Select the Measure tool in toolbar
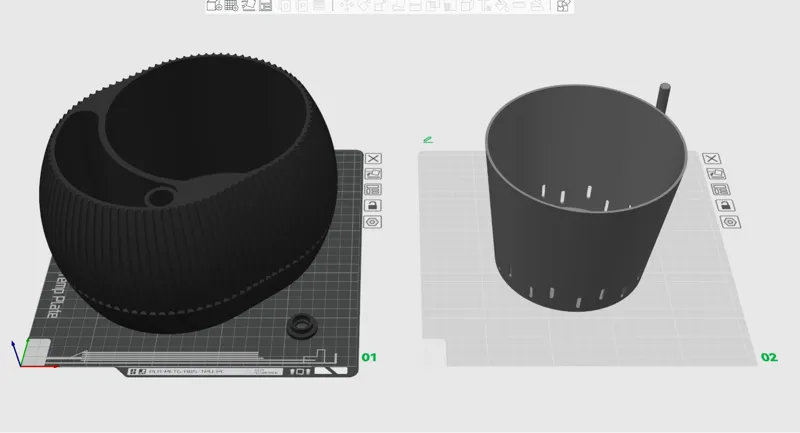The image size is (800, 433). coord(519,6)
